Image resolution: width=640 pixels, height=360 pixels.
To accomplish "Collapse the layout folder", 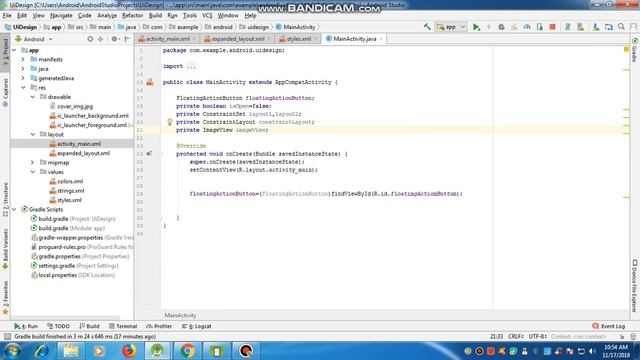I will pyautogui.click(x=33, y=135).
